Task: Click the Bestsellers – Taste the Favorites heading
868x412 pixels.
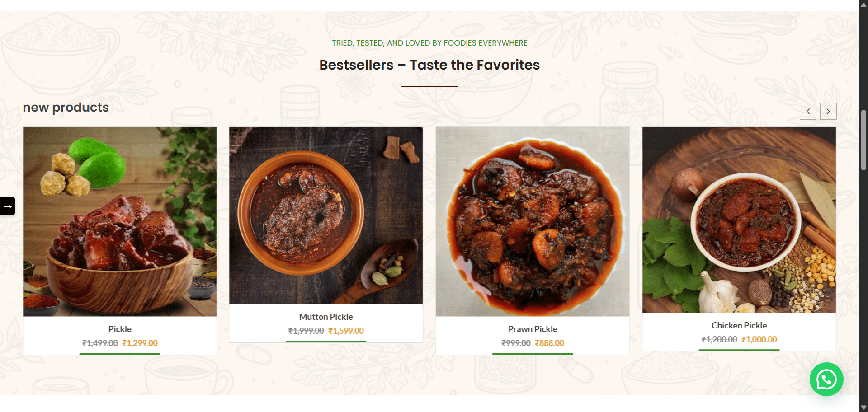Action: [x=429, y=65]
